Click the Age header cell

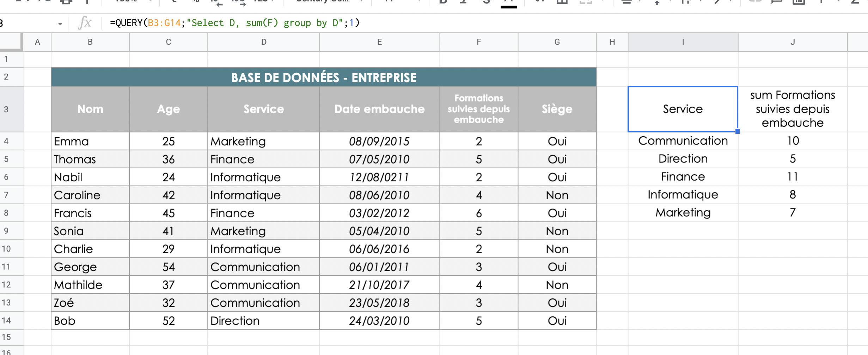point(169,109)
